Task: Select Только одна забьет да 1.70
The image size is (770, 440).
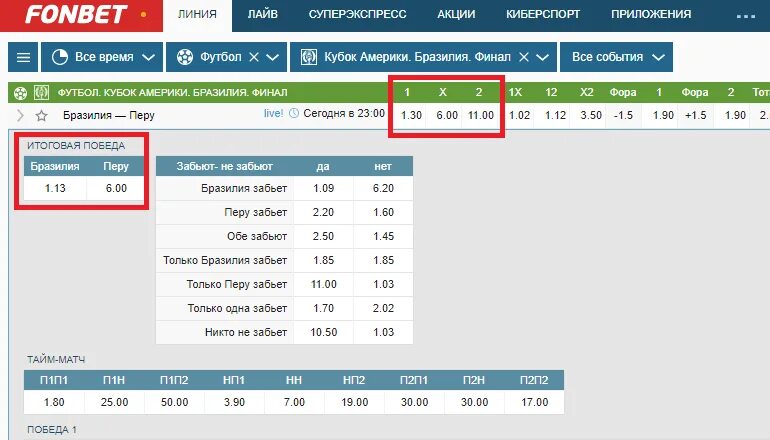Action: [323, 308]
